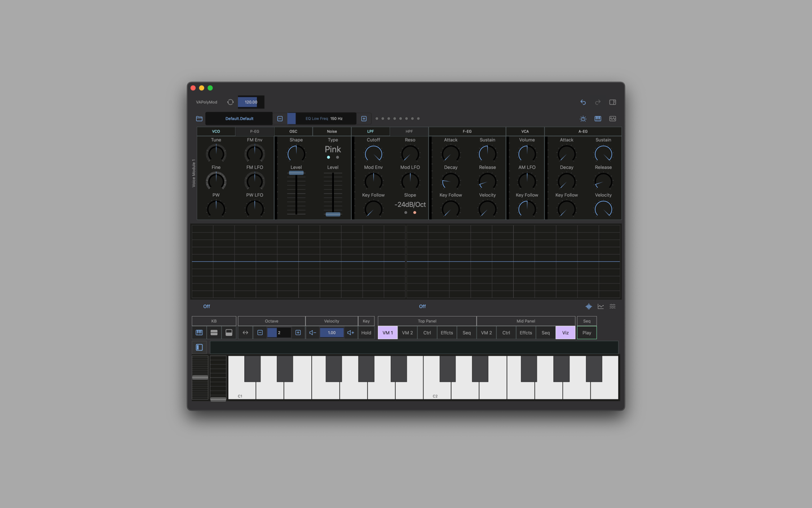Screen dimensions: 812x508
Task: Increase velocity with speaker plus icon
Action: point(351,332)
